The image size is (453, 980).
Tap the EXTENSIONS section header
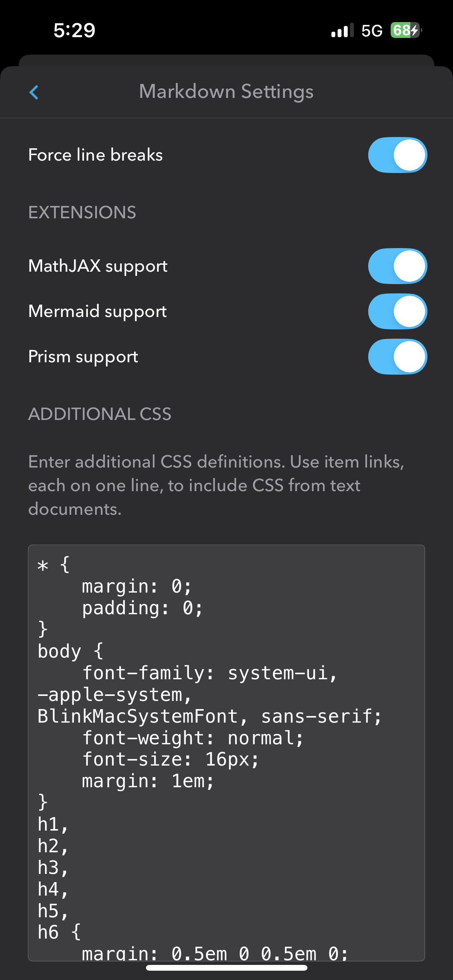(82, 212)
